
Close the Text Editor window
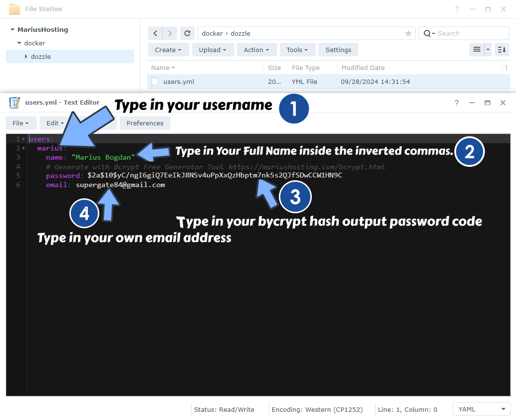point(503,103)
